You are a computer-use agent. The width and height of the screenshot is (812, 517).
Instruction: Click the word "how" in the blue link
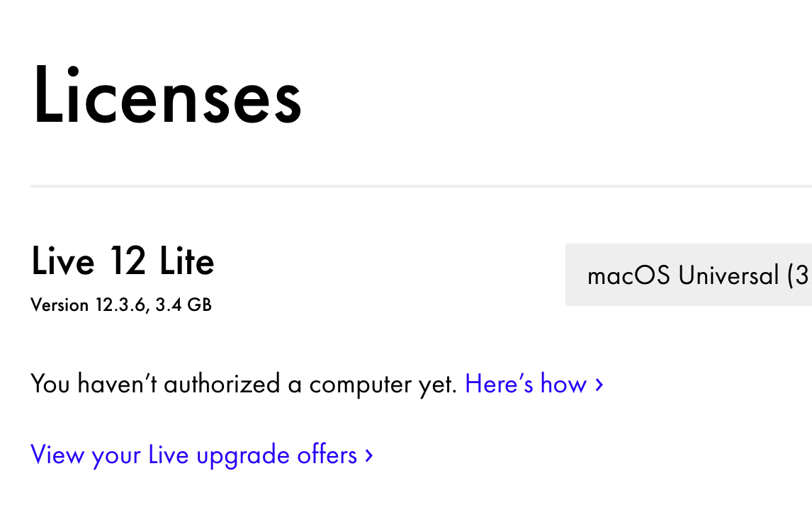[x=563, y=384]
